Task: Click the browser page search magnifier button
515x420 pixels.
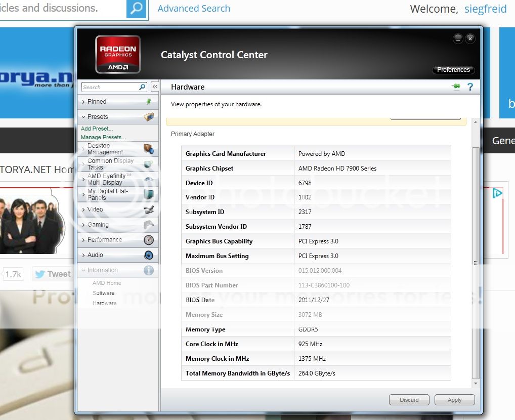Action: click(x=136, y=9)
